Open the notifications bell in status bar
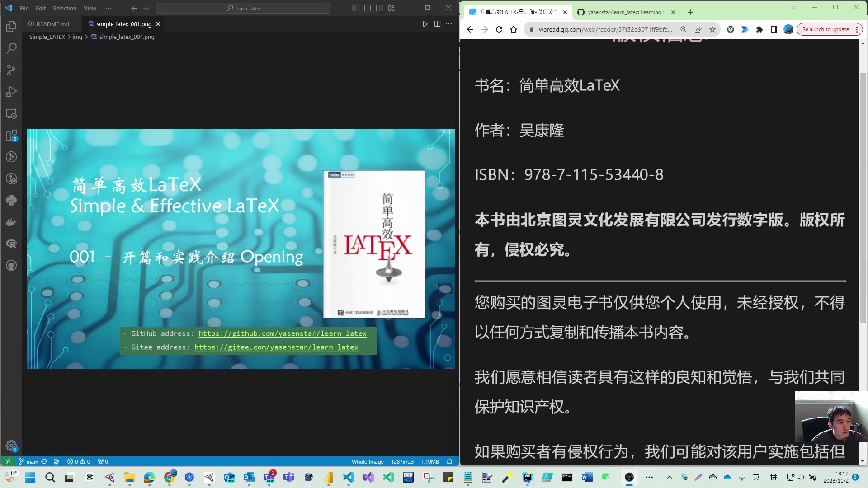This screenshot has width=868, height=488. pyautogui.click(x=449, y=461)
